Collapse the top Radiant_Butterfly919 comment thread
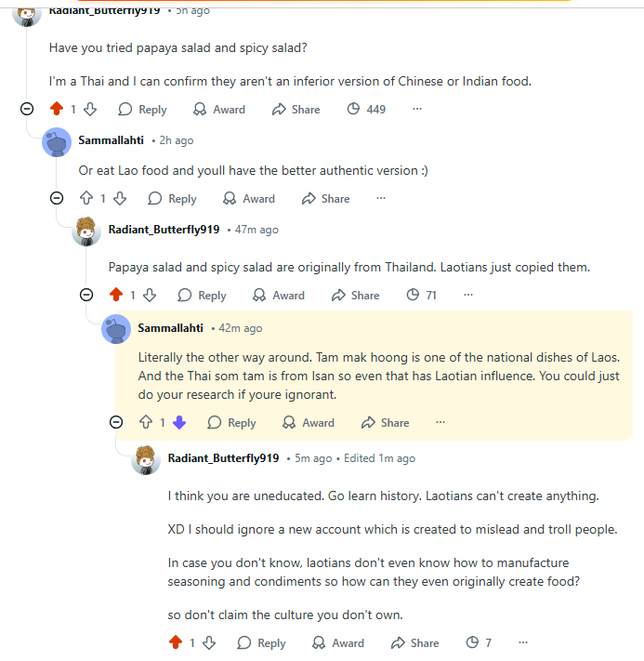 27,110
